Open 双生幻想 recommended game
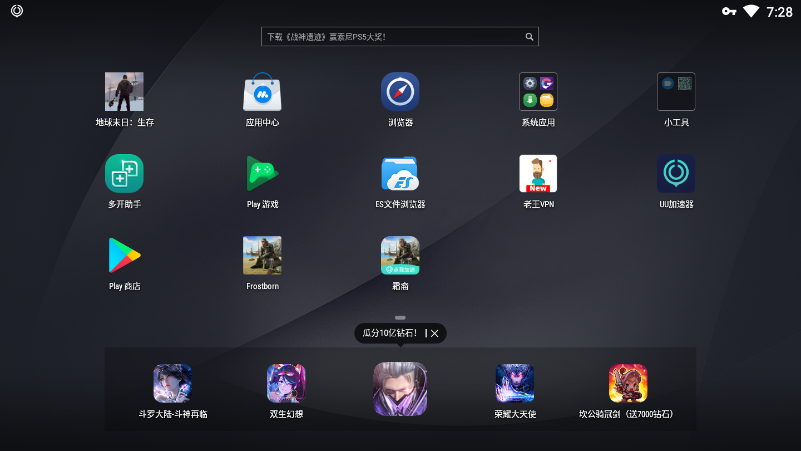Image resolution: width=801 pixels, height=451 pixels. click(x=286, y=383)
